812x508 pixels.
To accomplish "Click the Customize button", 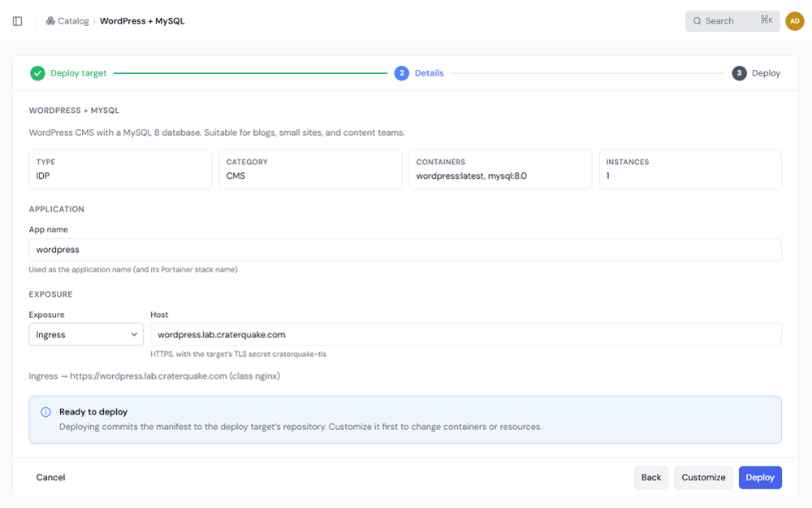I will (703, 477).
